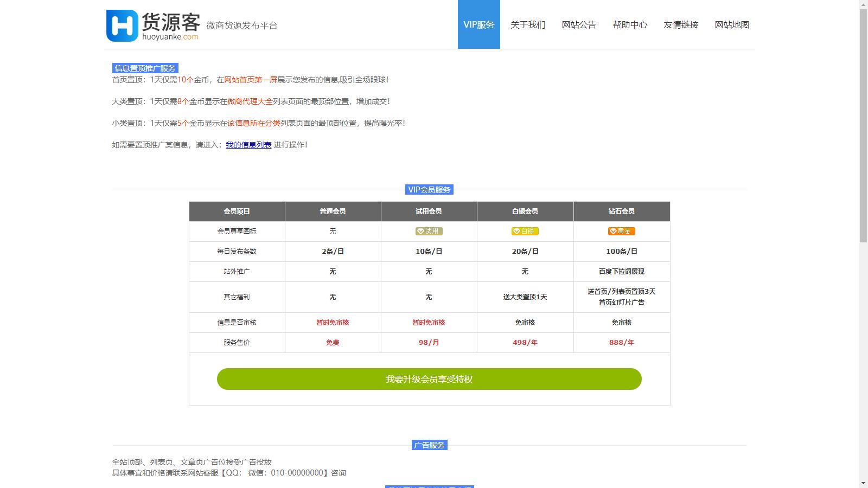Image resolution: width=868 pixels, height=488 pixels.
Task: Click the 信息置顶推广服务 section label
Action: pyautogui.click(x=145, y=68)
